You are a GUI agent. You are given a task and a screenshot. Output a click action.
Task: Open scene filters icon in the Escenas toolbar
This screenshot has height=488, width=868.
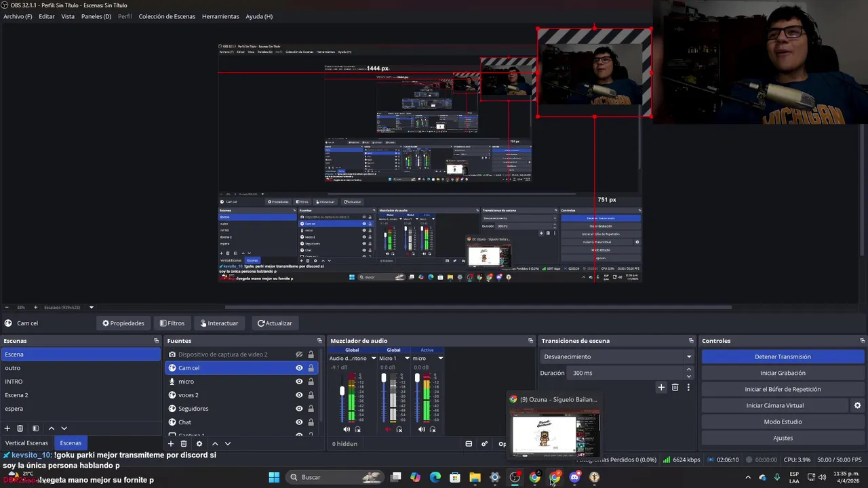(35, 428)
